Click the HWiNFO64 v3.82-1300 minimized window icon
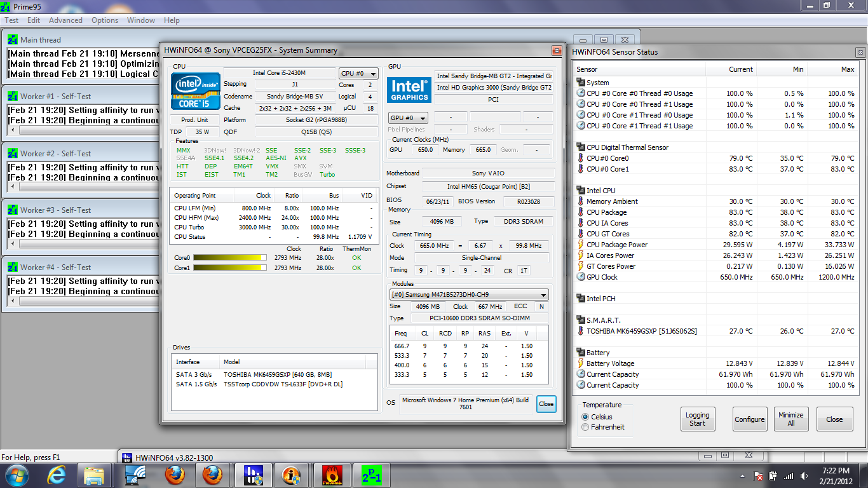Viewport: 868px width, 488px height. click(x=127, y=457)
